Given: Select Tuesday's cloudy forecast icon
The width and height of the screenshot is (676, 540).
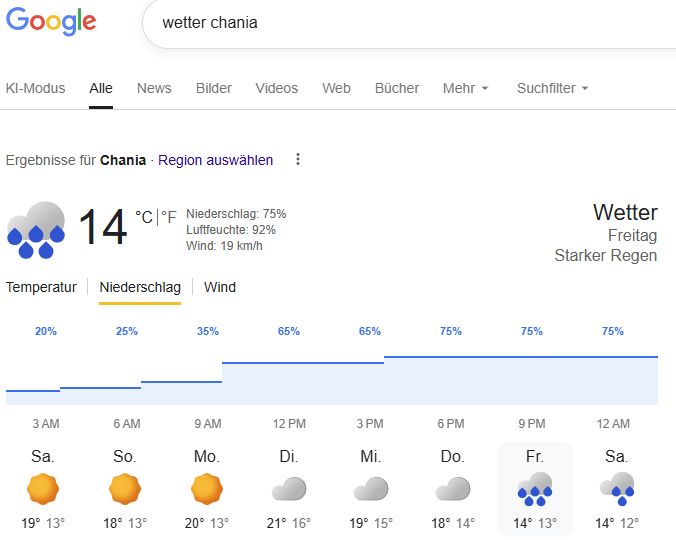Looking at the screenshot, I should [289, 489].
